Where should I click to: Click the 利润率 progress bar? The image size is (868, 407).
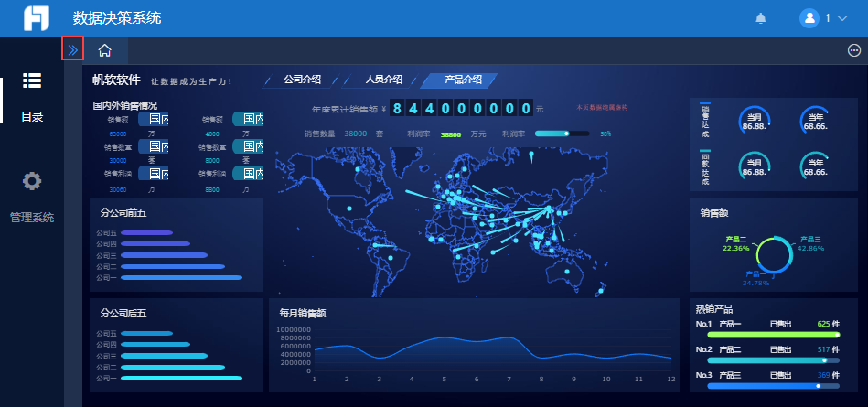pyautogui.click(x=562, y=134)
